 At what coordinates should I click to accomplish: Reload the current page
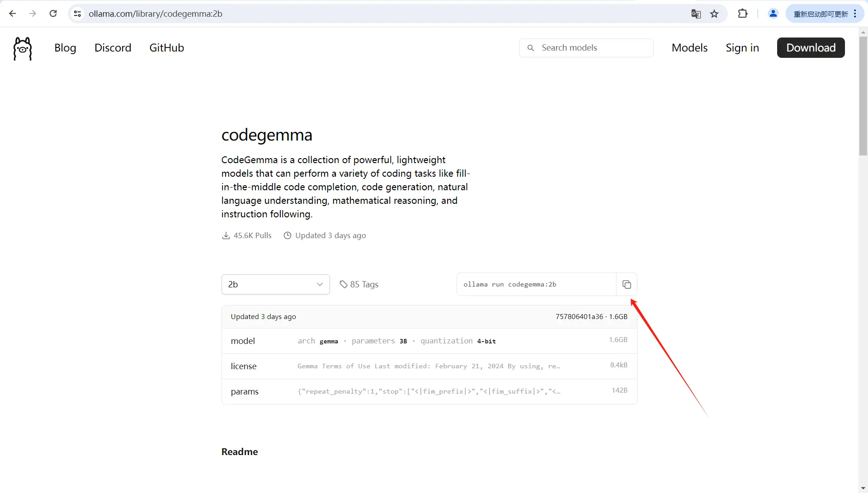[x=53, y=14]
